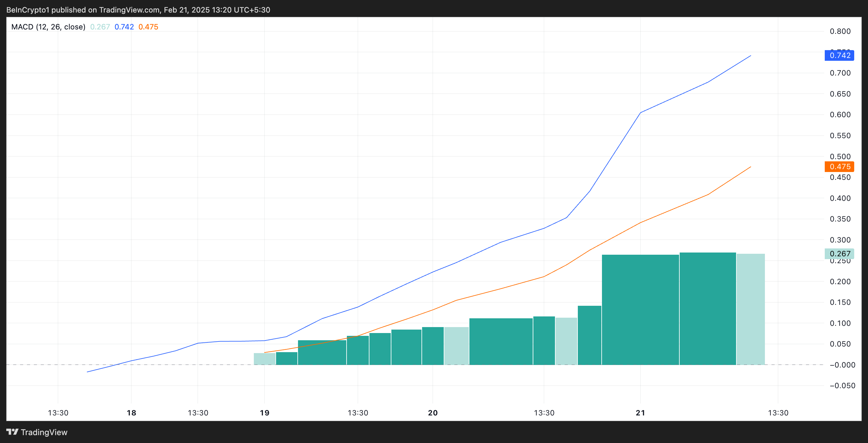868x443 pixels.
Task: Click the 0.800 label on price scale
Action: 840,31
